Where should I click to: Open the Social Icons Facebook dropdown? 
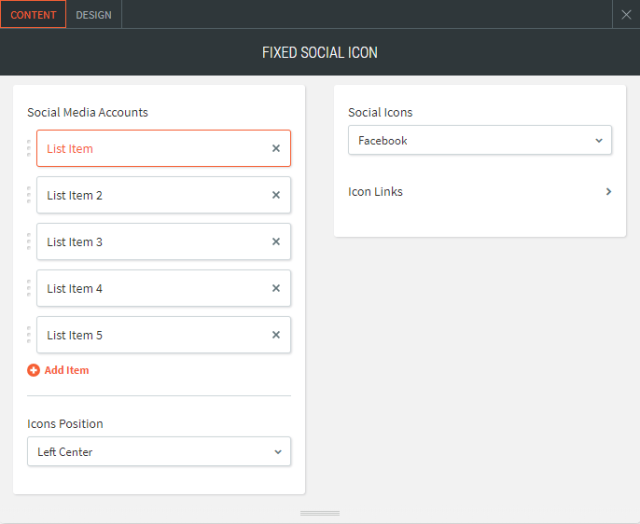pyautogui.click(x=479, y=141)
